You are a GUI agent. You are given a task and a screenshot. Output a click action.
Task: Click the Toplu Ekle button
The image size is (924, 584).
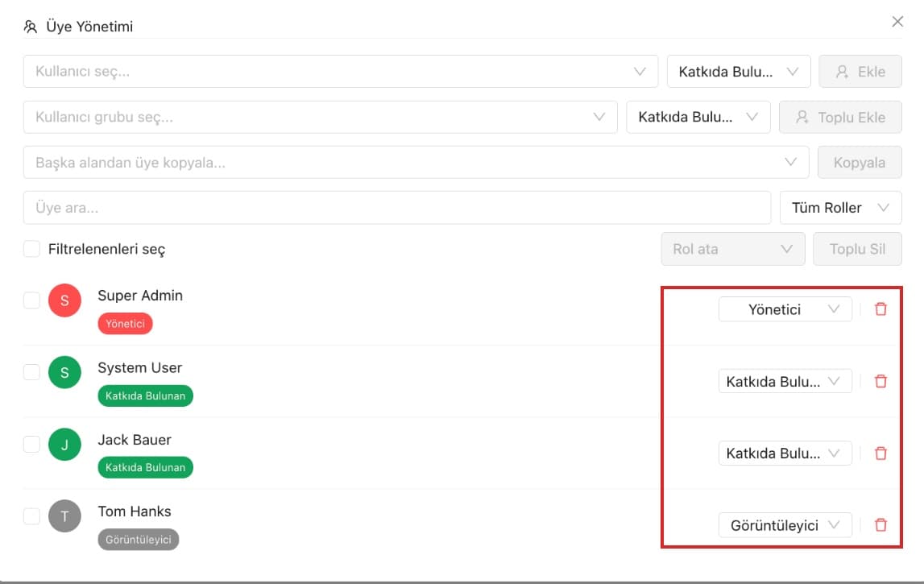840,117
